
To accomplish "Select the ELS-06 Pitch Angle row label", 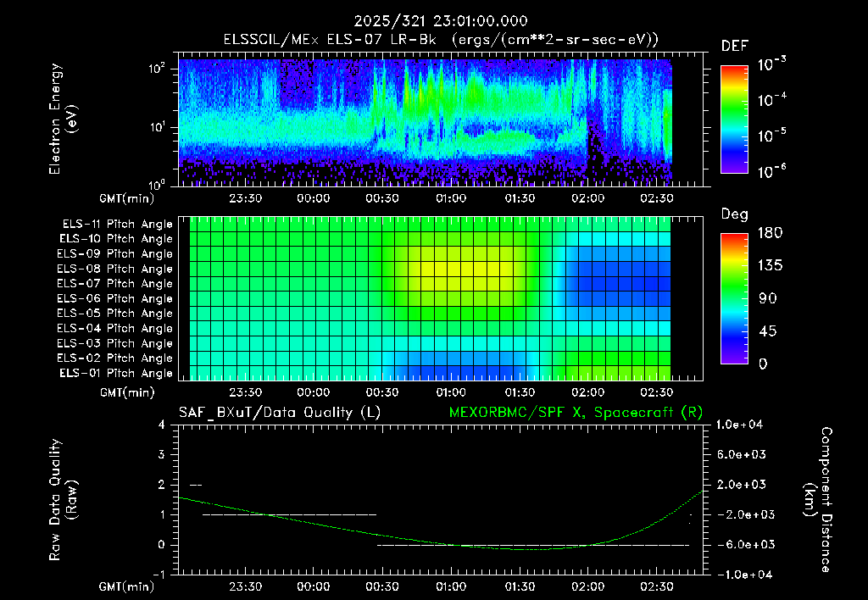I will pyautogui.click(x=115, y=299).
